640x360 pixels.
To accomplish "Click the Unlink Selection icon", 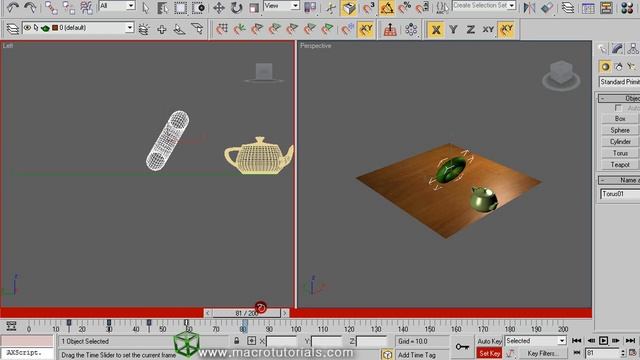I will (x=69, y=7).
